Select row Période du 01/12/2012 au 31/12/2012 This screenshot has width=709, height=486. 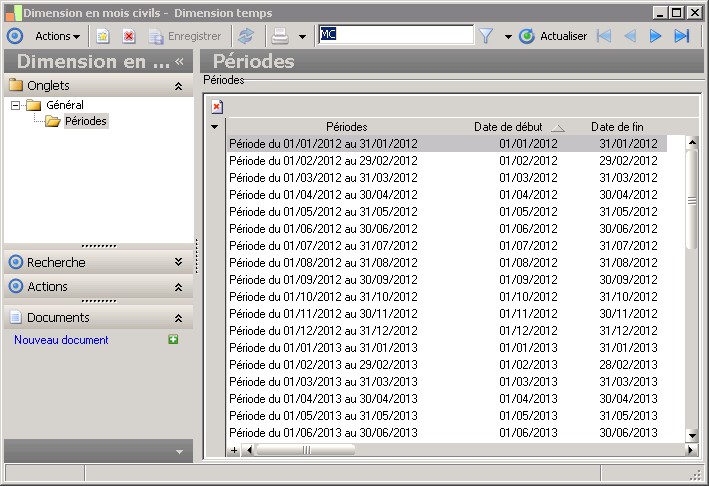[x=446, y=331]
